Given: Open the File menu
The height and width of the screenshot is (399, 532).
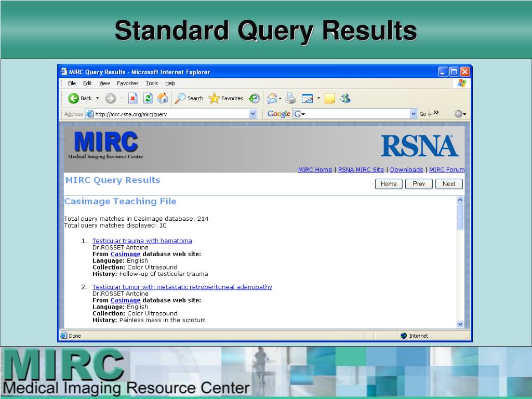Looking at the screenshot, I should tap(72, 83).
